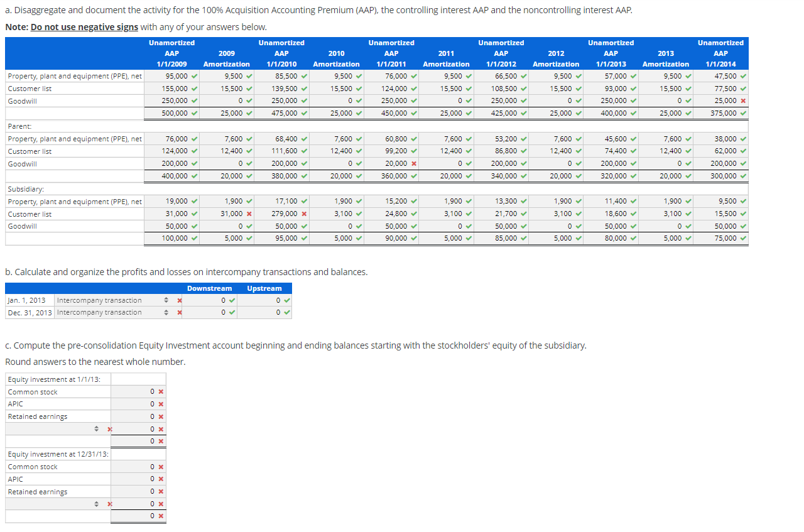Screen dimensions: 804x532
Task: Click green check beside 500,000 total
Action: (x=194, y=113)
